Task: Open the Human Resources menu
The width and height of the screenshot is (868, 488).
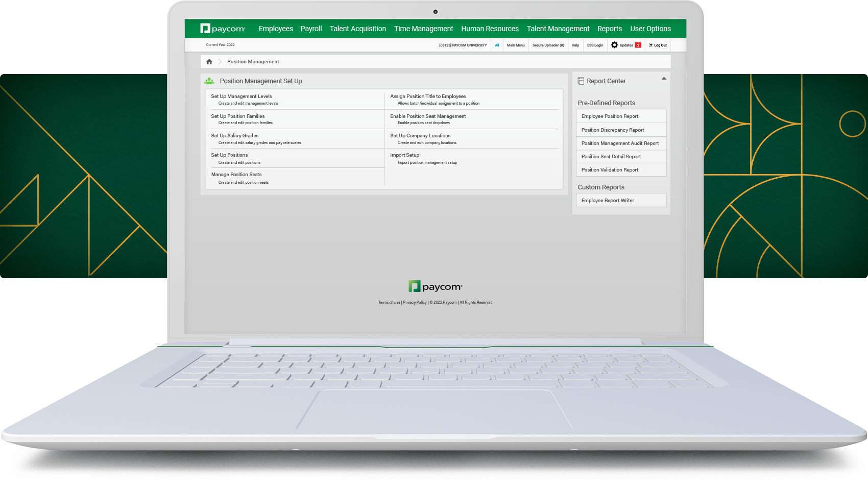Action: tap(490, 29)
